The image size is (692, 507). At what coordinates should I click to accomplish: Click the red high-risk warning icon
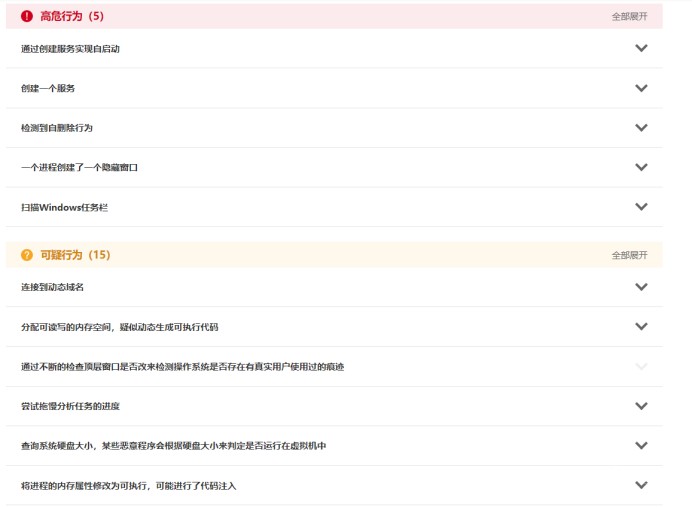click(x=26, y=16)
